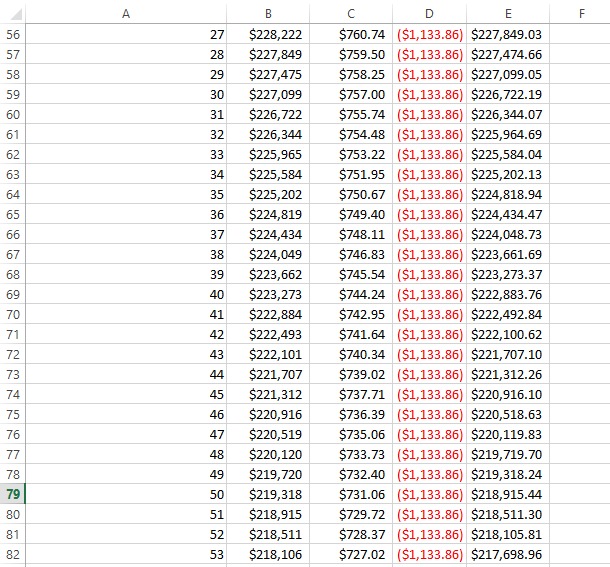
Task: Select row 56 header
Action: click(x=13, y=34)
